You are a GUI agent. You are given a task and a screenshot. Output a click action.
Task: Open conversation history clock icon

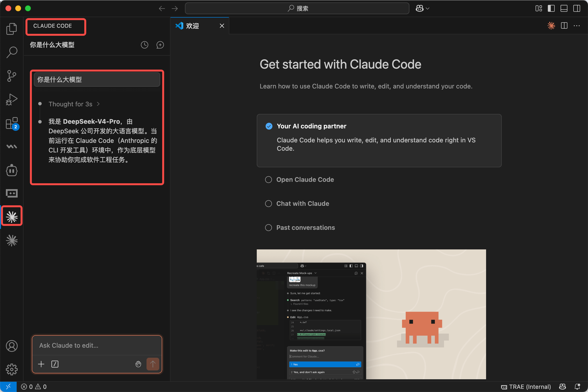tap(145, 45)
